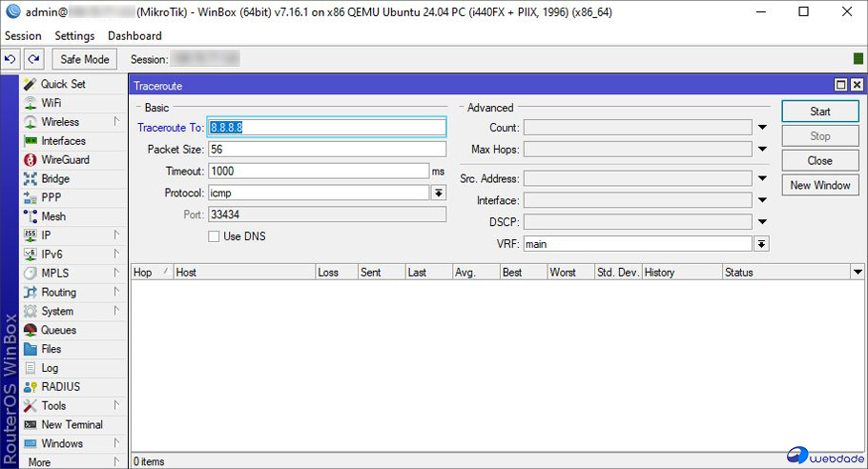Open the Session menu
This screenshot has width=868, height=469.
pyautogui.click(x=23, y=36)
